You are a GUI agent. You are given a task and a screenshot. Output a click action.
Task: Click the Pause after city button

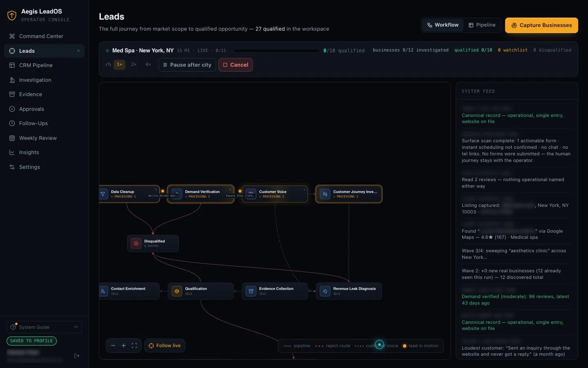(187, 65)
